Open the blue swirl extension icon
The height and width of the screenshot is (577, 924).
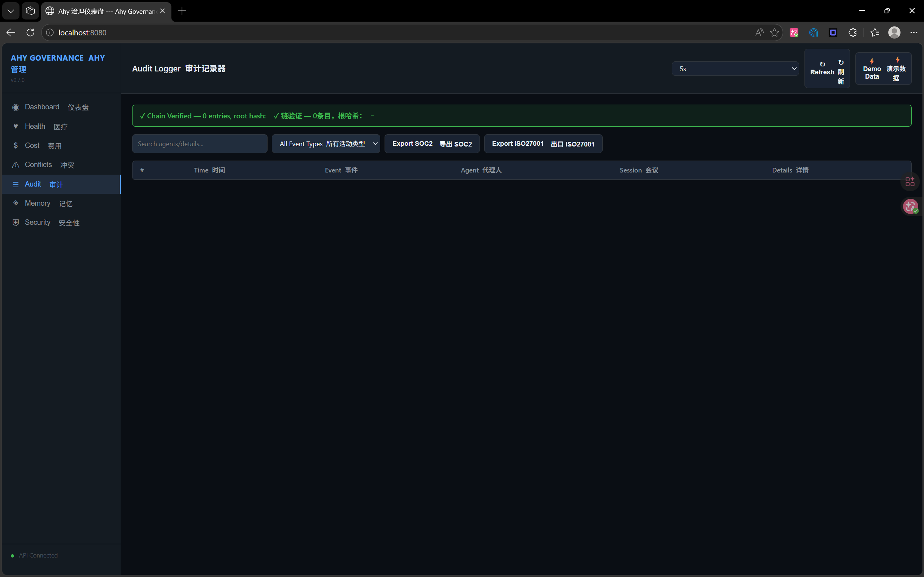813,32
